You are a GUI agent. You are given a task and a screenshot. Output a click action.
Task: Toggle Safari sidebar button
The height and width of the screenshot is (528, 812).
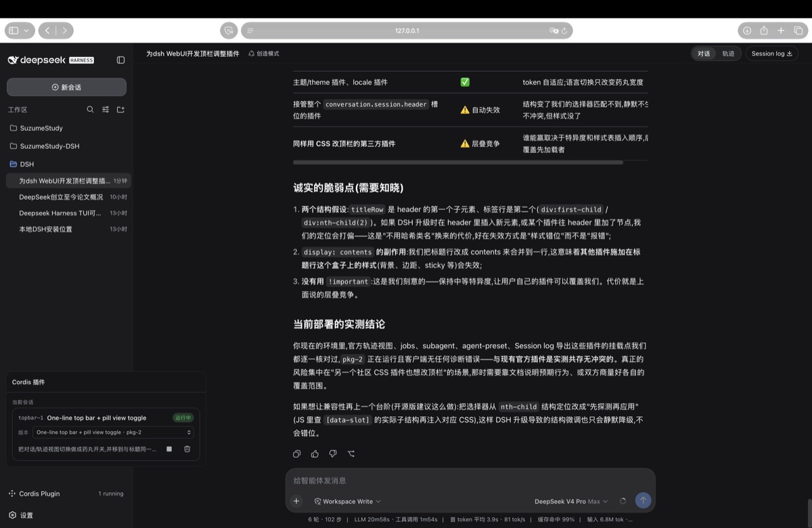click(x=14, y=30)
